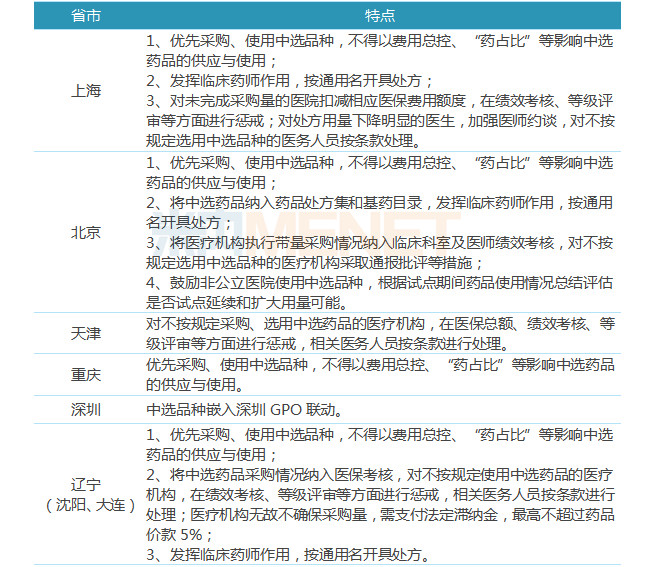This screenshot has width=654, height=567.
Task: Click the 特点 column header
Action: click(x=378, y=16)
